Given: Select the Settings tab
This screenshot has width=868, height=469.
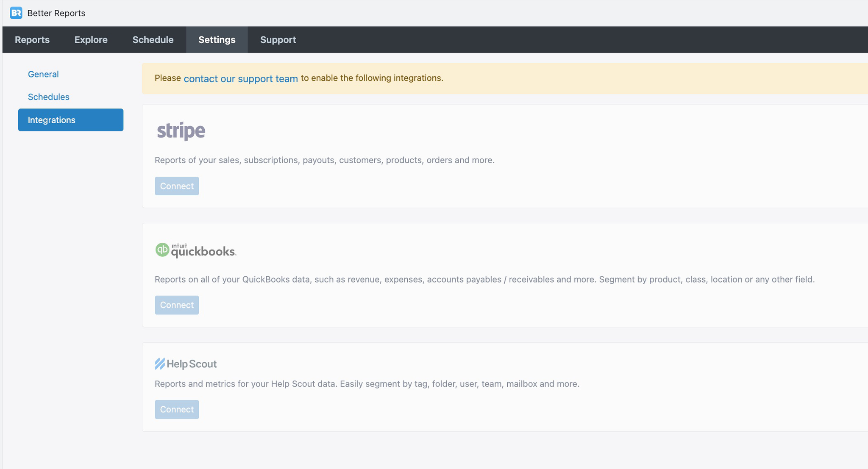Looking at the screenshot, I should [217, 40].
